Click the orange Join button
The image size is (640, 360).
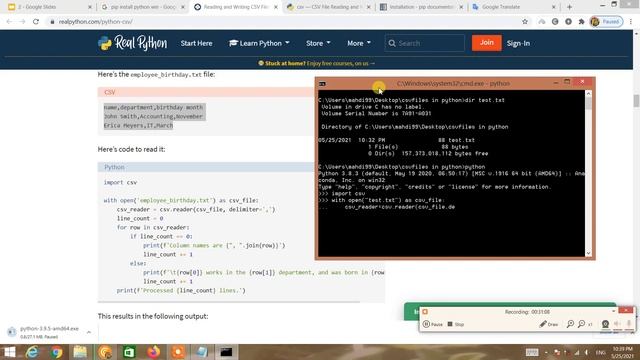point(487,43)
